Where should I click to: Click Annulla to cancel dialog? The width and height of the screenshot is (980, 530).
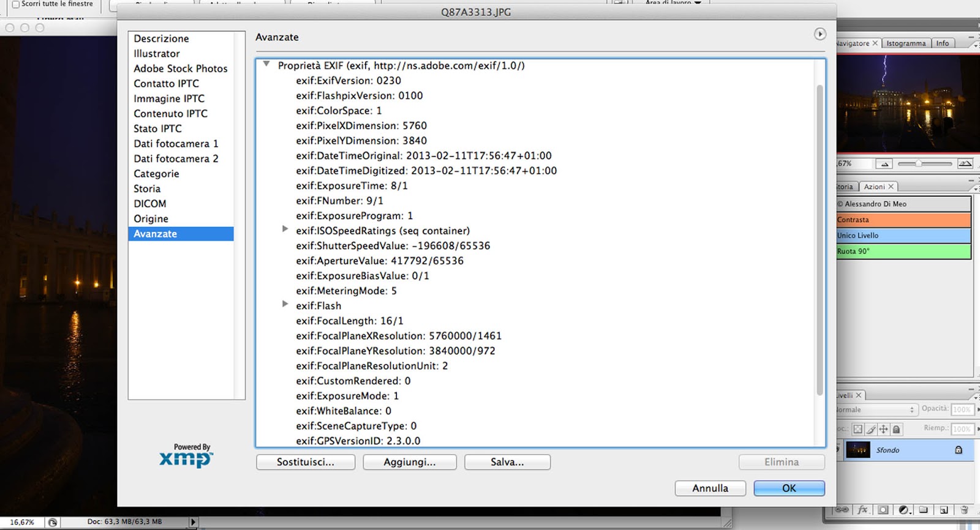[710, 488]
